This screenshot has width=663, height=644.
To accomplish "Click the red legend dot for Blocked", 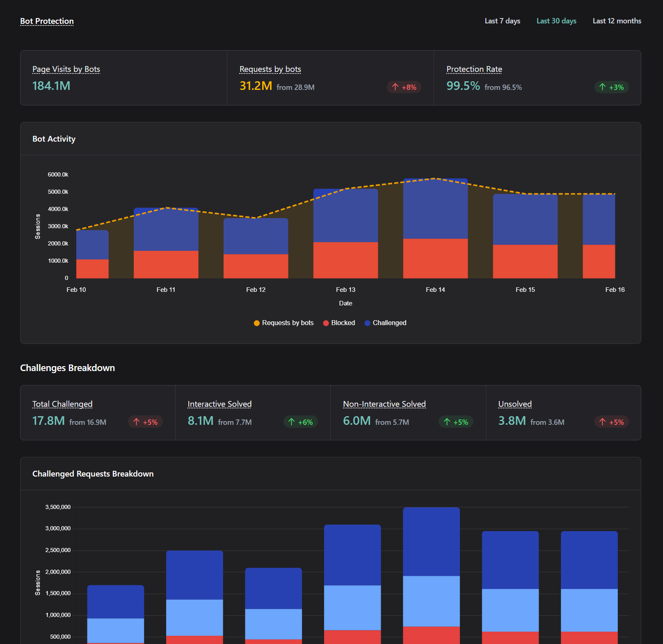I will [x=326, y=323].
